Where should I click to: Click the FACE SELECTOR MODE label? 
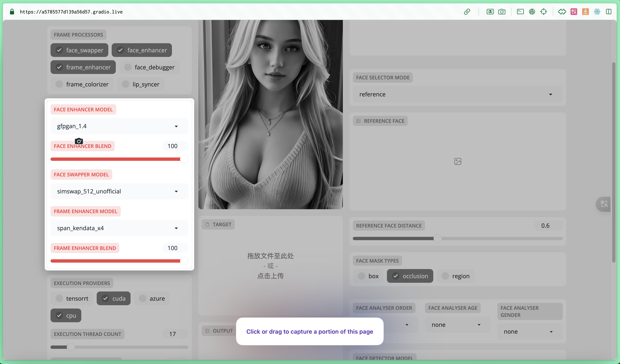pos(383,77)
